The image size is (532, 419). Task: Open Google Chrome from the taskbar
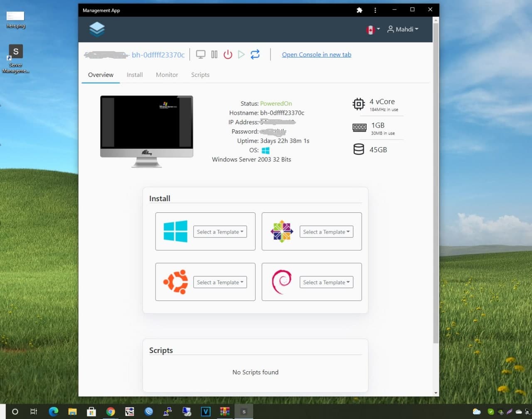tap(111, 412)
